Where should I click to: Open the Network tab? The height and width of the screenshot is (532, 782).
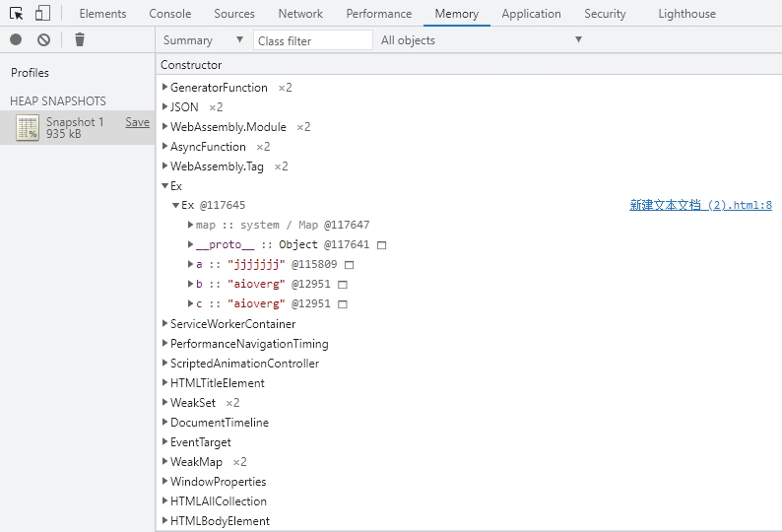[x=300, y=14]
